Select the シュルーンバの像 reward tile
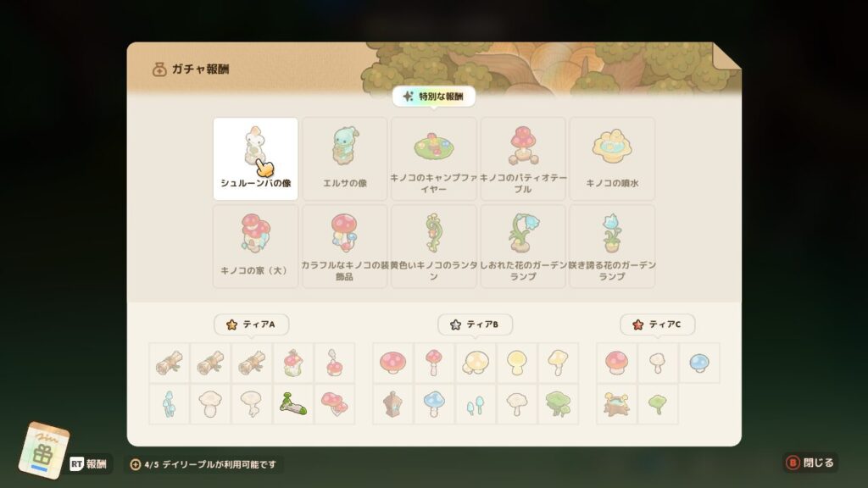Viewport: 868px width, 488px height. click(x=255, y=158)
